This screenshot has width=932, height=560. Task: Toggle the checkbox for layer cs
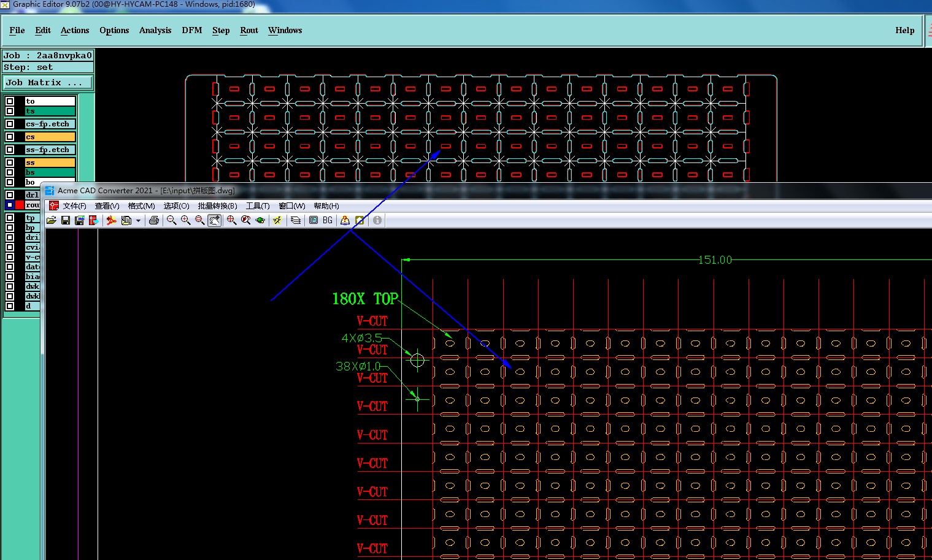click(x=10, y=137)
